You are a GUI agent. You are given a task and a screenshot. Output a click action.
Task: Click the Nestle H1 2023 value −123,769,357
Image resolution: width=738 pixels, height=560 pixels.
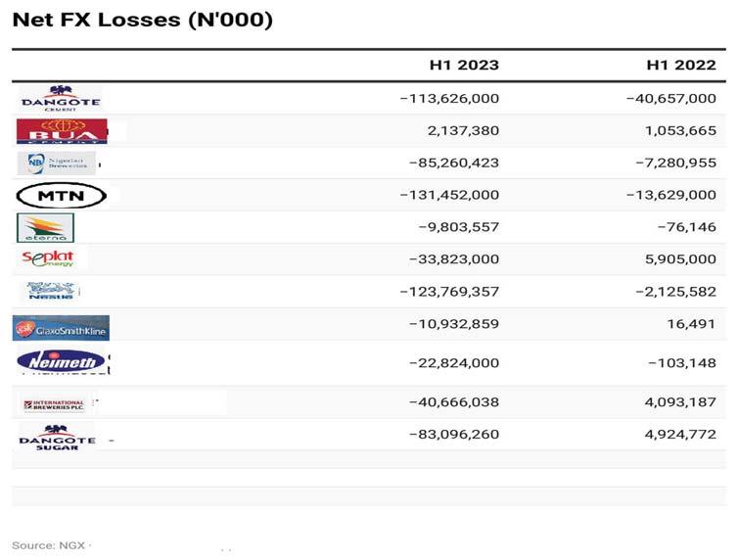(449, 292)
